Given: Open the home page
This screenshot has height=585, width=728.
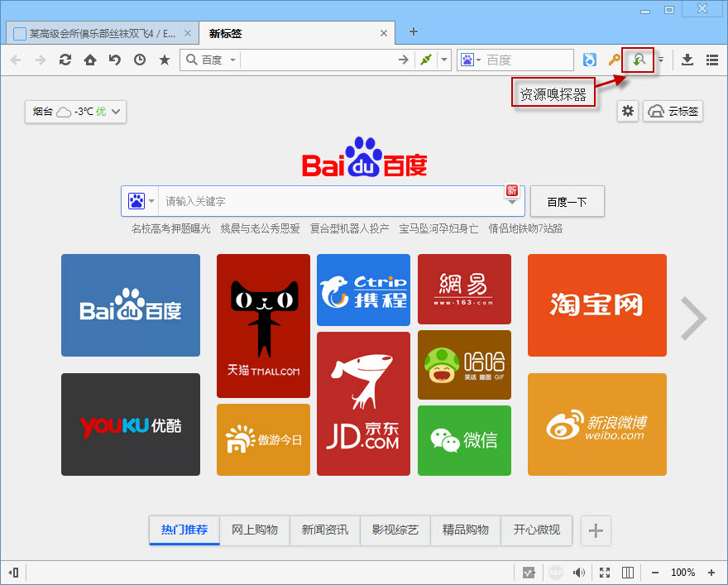Looking at the screenshot, I should pos(90,60).
